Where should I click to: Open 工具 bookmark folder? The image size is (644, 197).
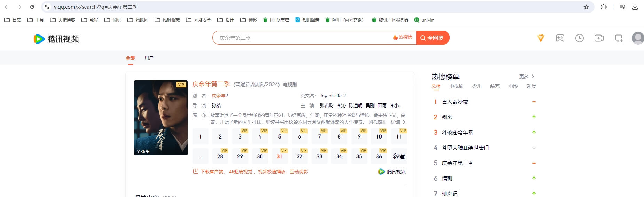tap(36, 20)
